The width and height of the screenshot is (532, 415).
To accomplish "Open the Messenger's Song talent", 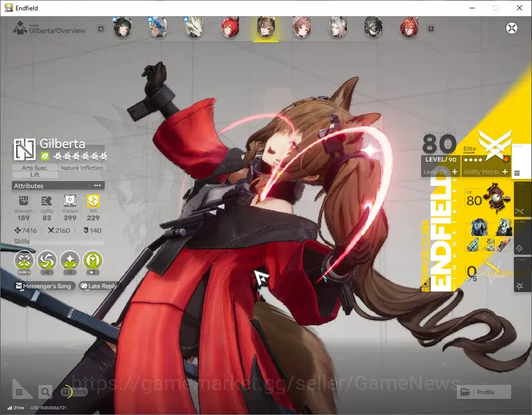I will 44,286.
